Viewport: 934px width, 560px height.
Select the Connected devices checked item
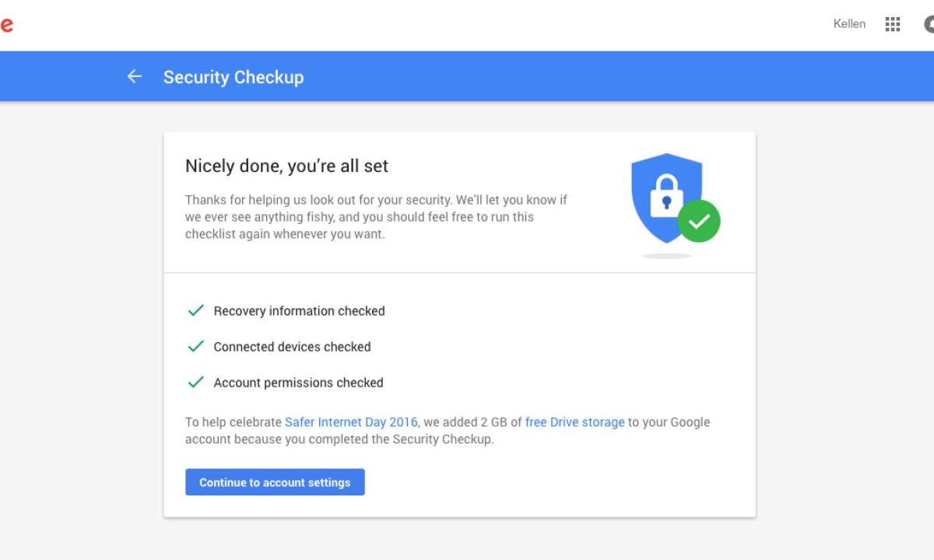click(x=292, y=347)
